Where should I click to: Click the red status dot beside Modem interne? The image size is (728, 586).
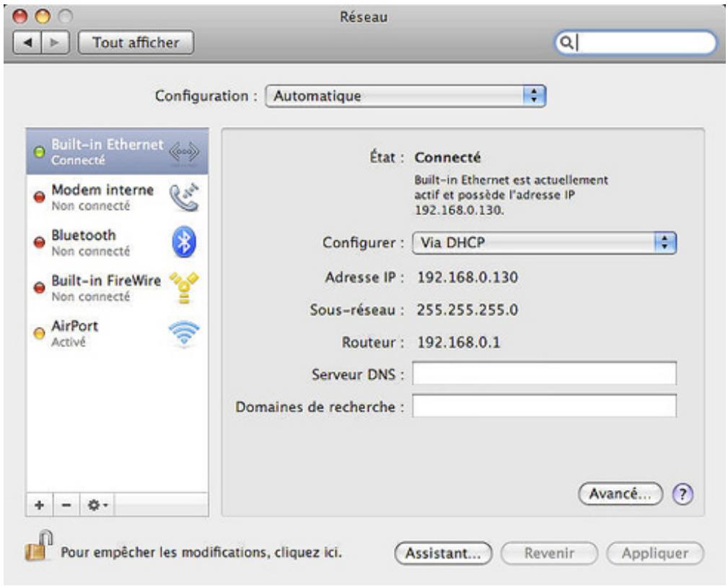coord(40,197)
